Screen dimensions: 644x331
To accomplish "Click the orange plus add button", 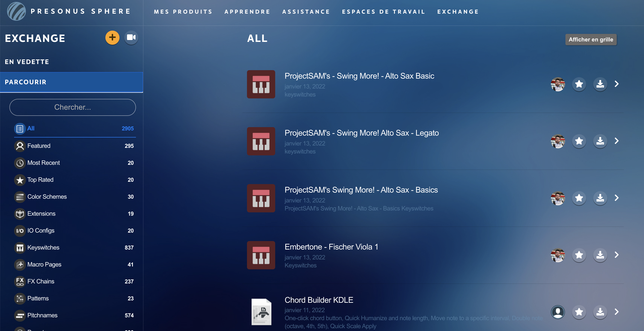I will [112, 38].
